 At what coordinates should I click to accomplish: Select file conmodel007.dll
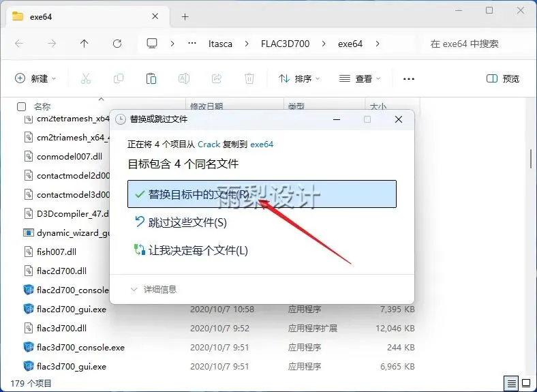click(70, 157)
